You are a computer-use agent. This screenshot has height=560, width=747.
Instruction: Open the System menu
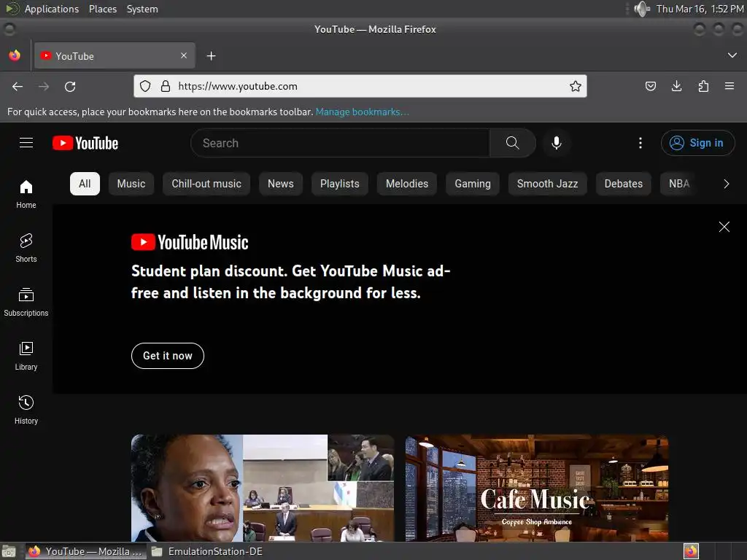[142, 9]
